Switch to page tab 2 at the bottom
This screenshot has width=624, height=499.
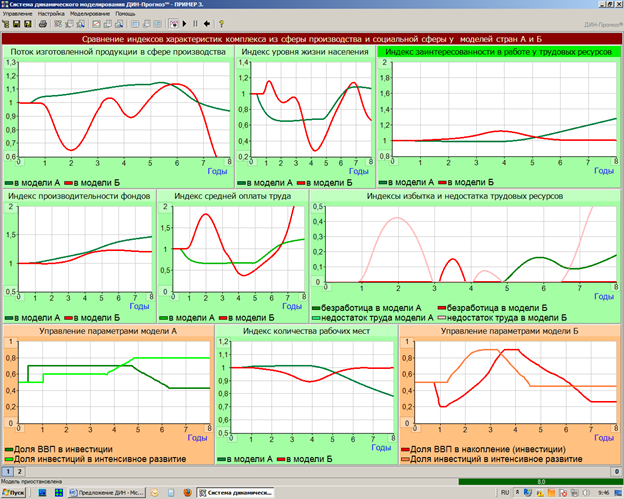click(19, 469)
